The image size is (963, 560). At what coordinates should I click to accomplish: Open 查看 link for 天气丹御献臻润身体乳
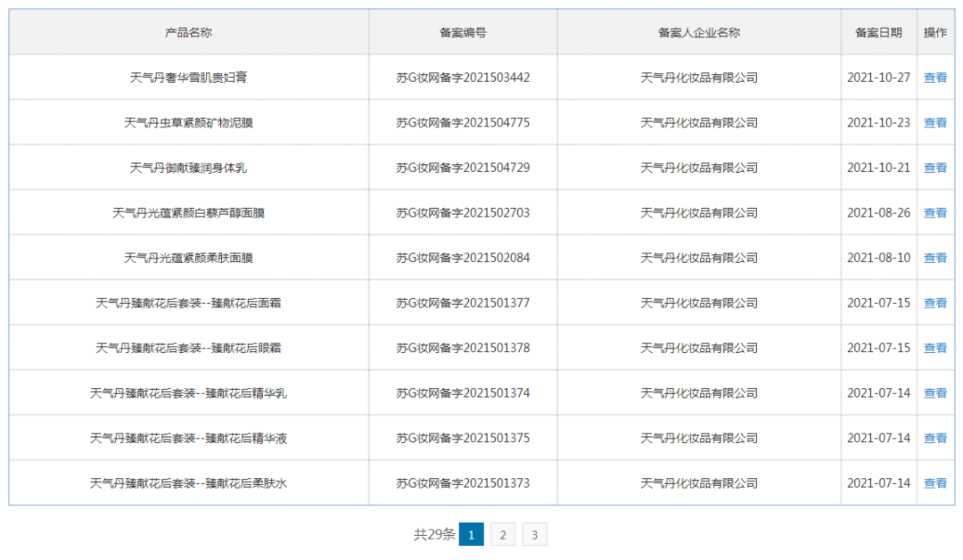tap(934, 168)
